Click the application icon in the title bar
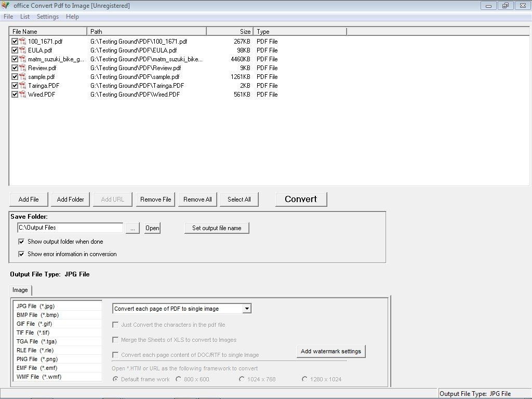This screenshot has height=399, width=532. tap(6, 5)
